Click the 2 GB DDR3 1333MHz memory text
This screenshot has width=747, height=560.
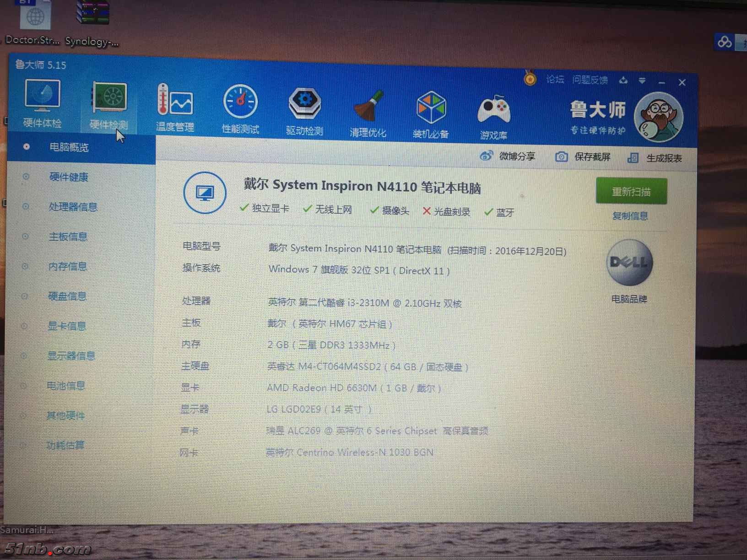pos(331,345)
